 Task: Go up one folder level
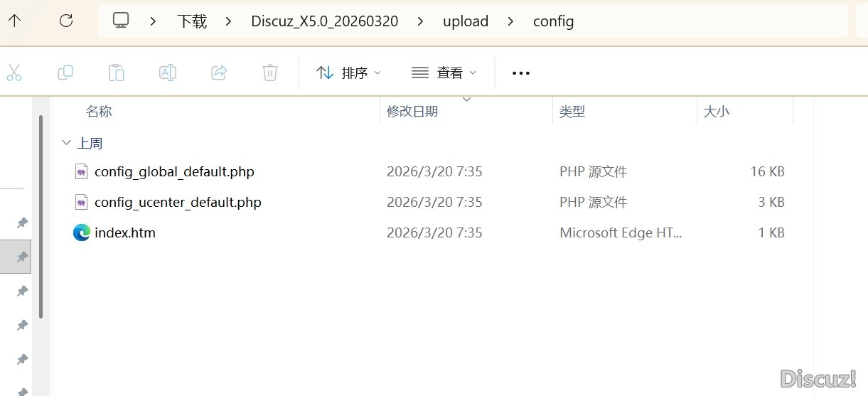click(x=14, y=21)
